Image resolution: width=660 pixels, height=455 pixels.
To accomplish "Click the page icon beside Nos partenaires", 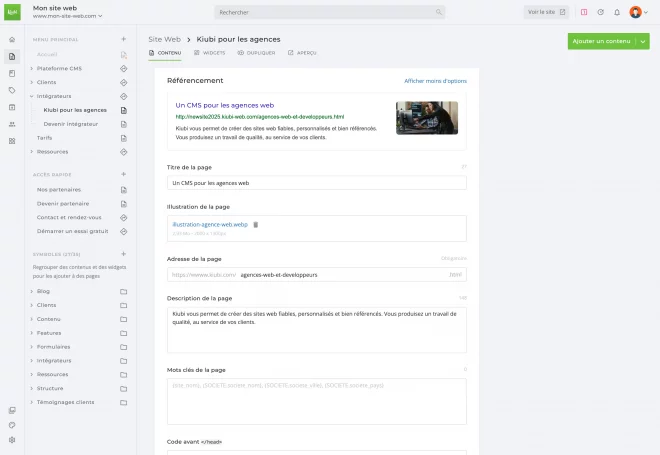I will tap(123, 190).
